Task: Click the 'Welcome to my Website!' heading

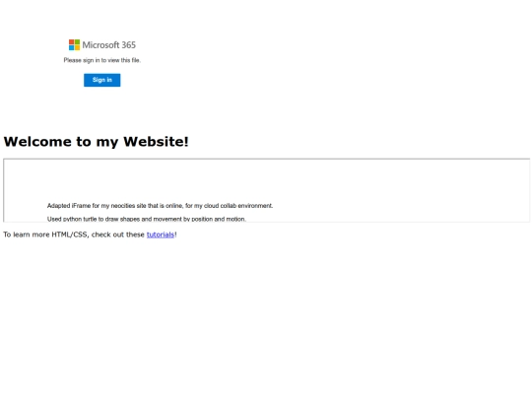Action: point(96,142)
